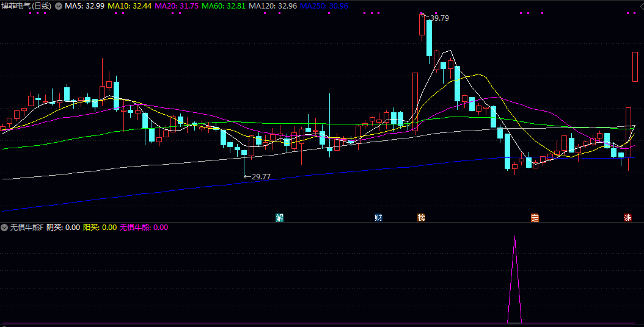Click the blue MA250 indicator label

tap(324, 6)
